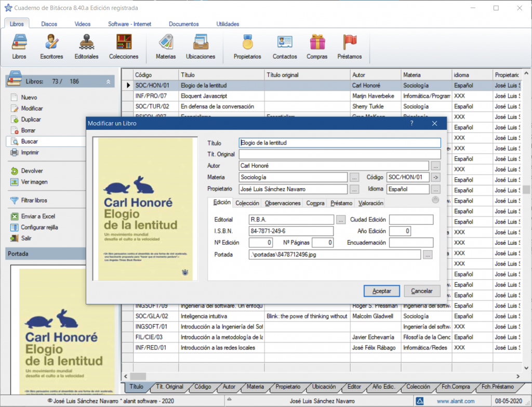The height and width of the screenshot is (407, 532).
Task: Open browse button next to Materia field
Action: (354, 177)
